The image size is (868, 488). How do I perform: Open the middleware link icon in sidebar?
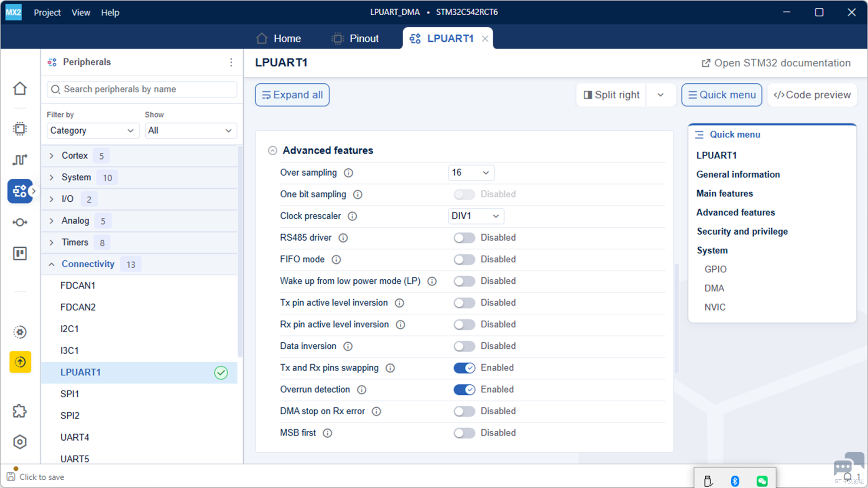20,223
